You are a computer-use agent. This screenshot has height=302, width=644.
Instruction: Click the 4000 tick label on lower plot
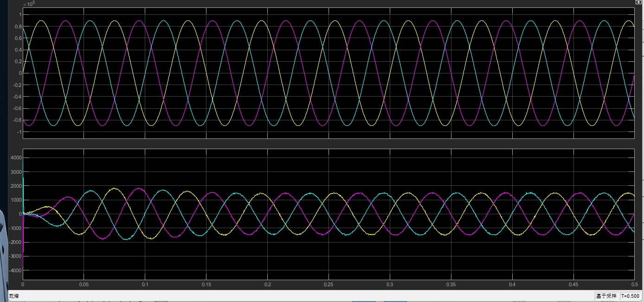pos(16,158)
